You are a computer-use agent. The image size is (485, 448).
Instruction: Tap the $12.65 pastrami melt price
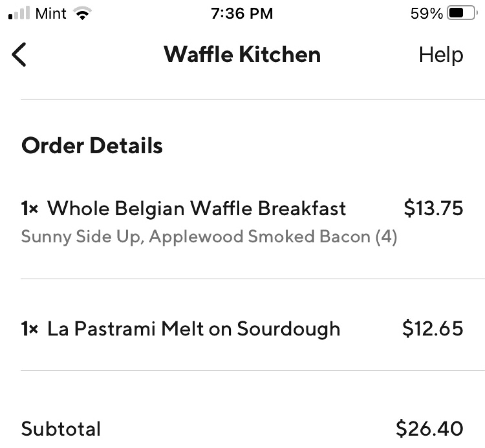[x=432, y=328]
